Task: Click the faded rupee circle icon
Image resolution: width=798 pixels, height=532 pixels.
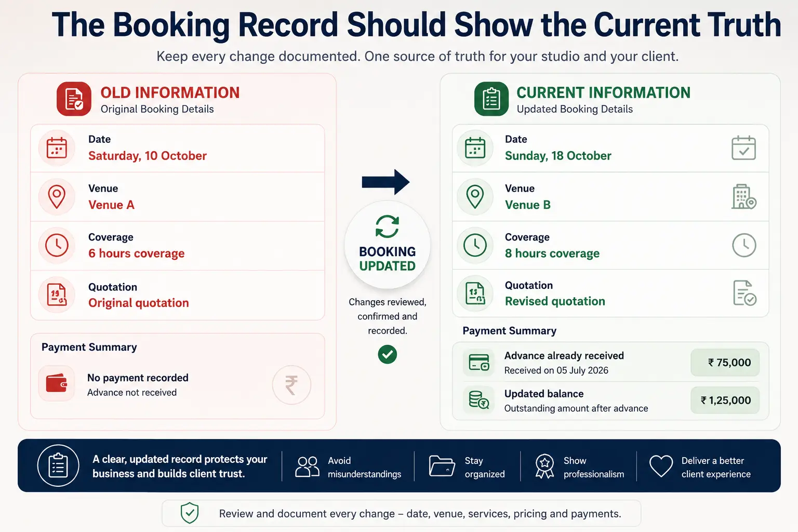Action: coord(291,385)
